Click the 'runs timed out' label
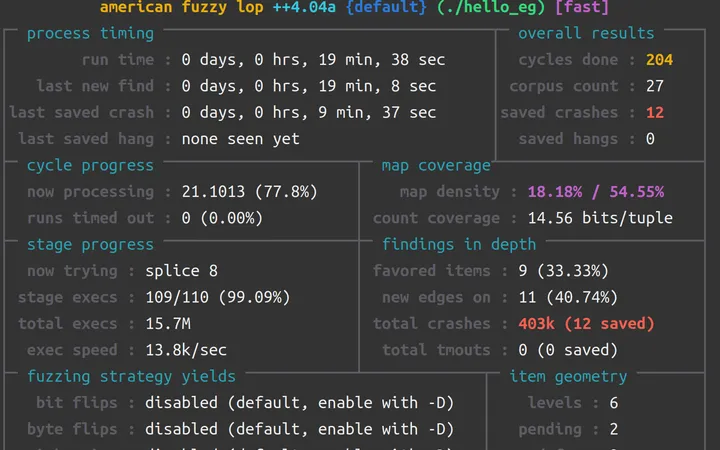The width and height of the screenshot is (720, 450). coord(90,218)
